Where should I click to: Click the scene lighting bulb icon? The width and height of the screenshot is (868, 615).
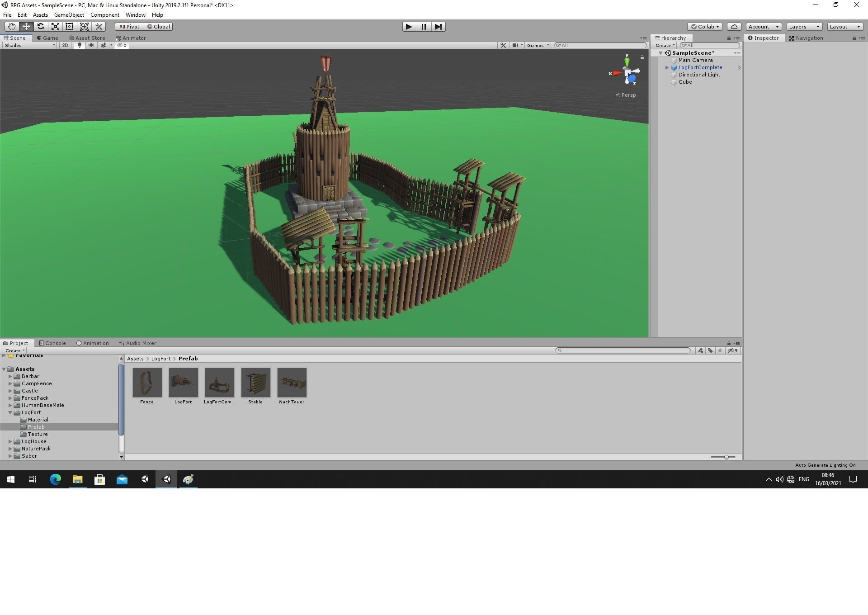point(80,45)
